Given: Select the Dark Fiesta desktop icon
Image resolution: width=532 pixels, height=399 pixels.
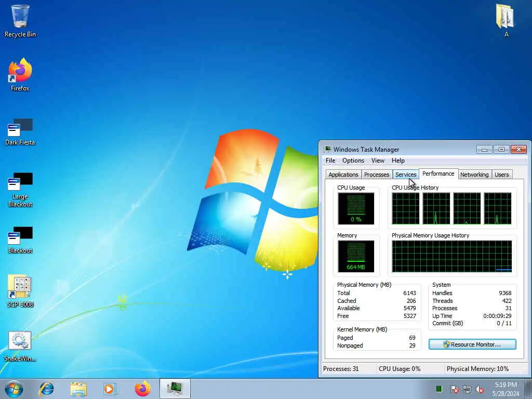Looking at the screenshot, I should [x=20, y=132].
